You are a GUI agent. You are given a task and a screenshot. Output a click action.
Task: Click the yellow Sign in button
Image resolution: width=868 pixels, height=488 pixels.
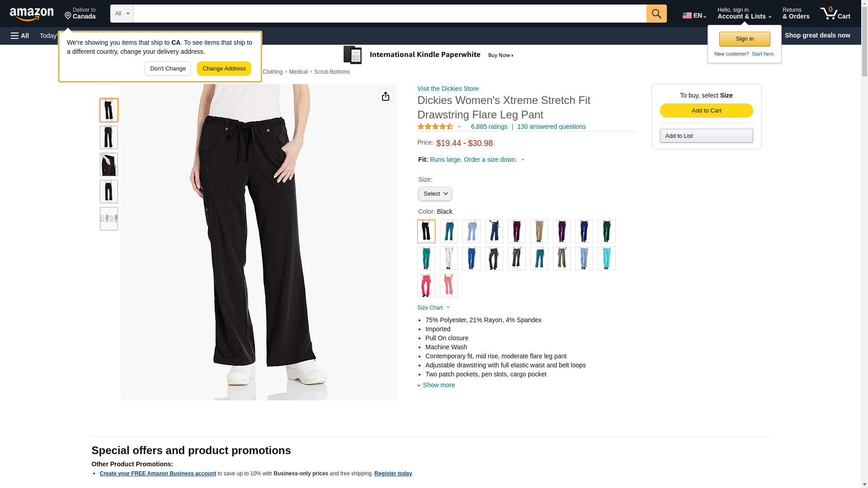(745, 39)
